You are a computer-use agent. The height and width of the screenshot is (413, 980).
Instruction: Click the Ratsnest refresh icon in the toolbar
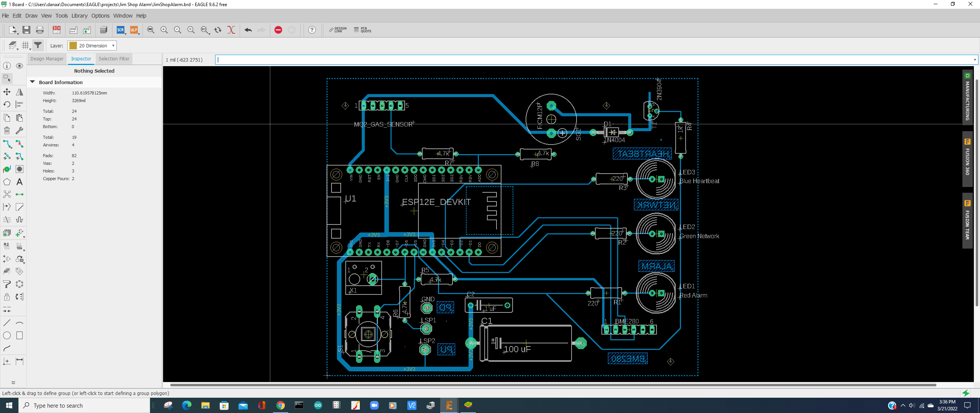pos(218,30)
